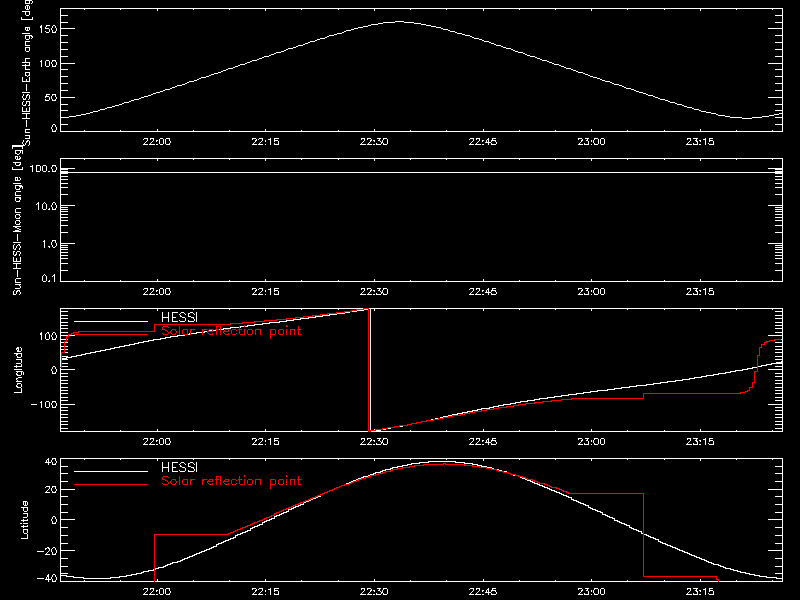
Task: Click the 23:00 time label of Latitude plot
Action: pyautogui.click(x=591, y=591)
